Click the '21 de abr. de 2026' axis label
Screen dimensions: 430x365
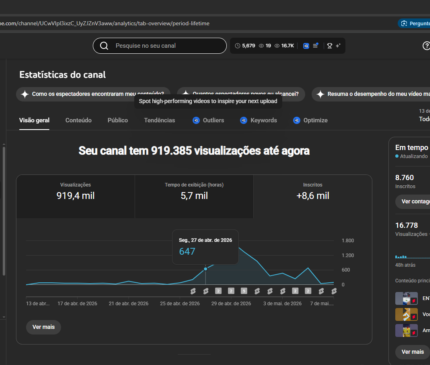click(129, 304)
